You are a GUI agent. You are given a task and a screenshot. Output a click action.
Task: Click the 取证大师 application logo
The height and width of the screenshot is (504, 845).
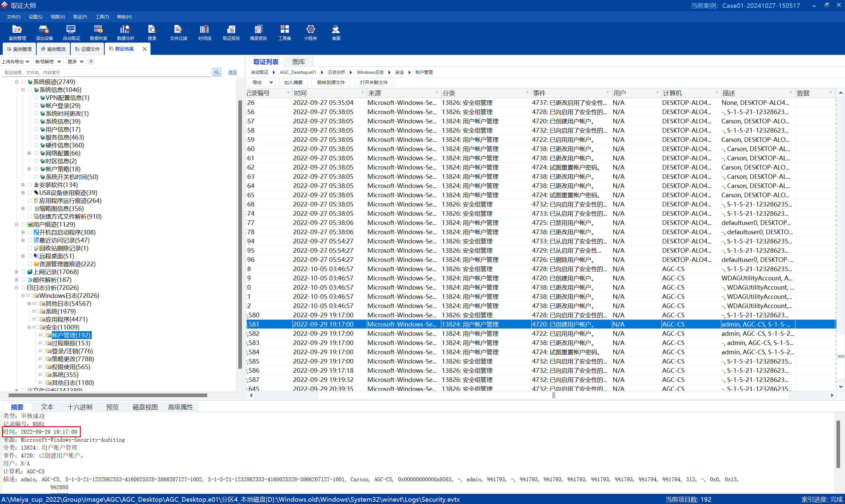click(4, 5)
